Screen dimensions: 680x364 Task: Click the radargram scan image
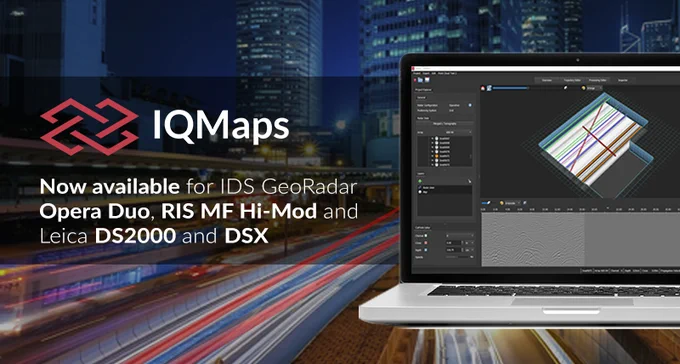tap(533, 239)
